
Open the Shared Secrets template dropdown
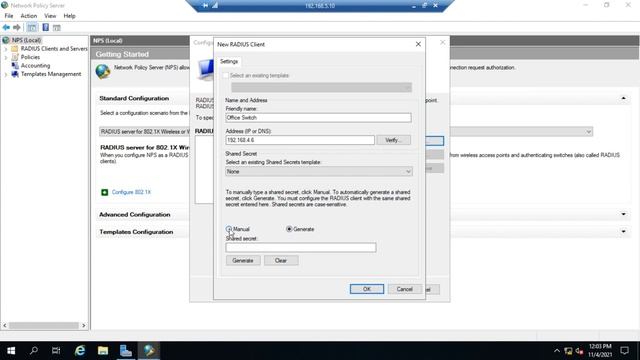pos(319,171)
